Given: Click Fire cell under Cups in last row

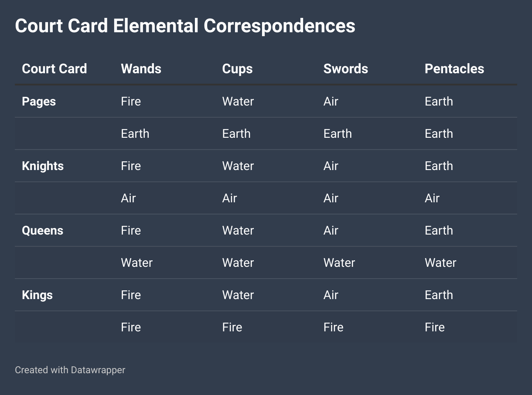Looking at the screenshot, I should [x=232, y=327].
